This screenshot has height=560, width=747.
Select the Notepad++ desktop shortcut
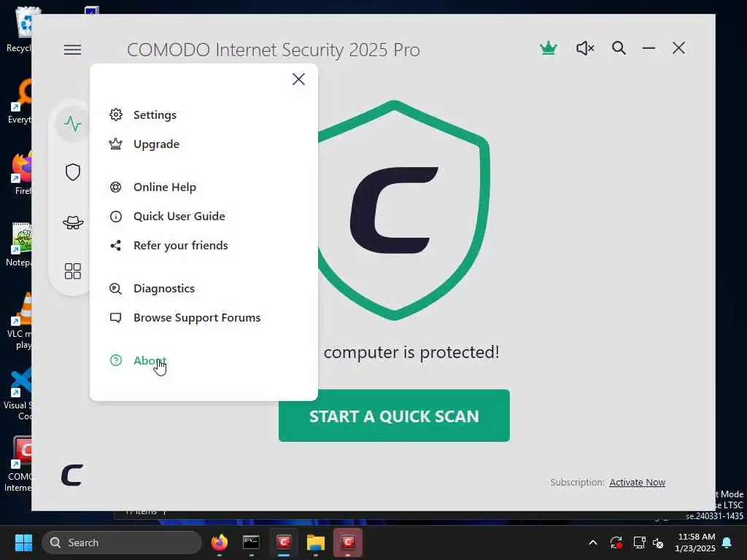pos(18,245)
